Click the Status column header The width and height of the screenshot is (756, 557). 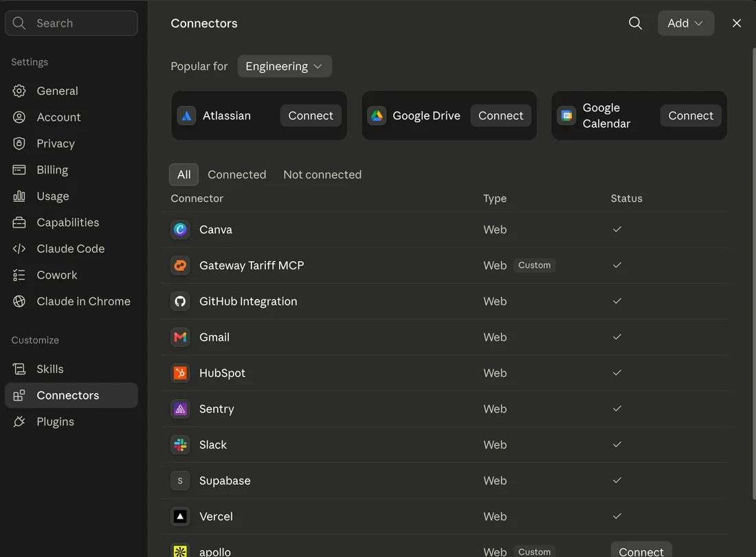tap(626, 198)
